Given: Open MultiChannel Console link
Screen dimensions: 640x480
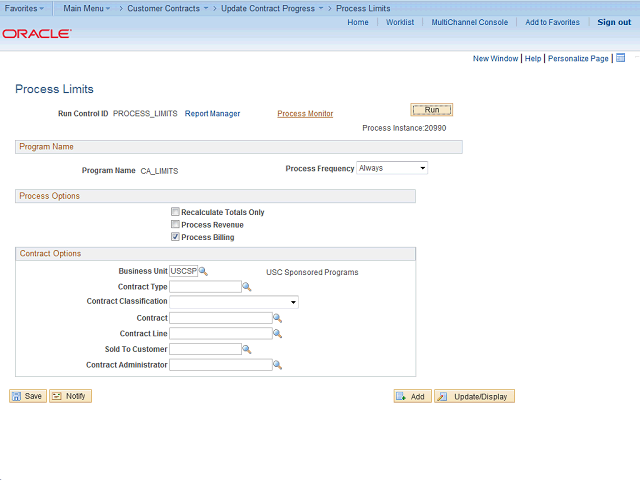Looking at the screenshot, I should click(x=470, y=22).
